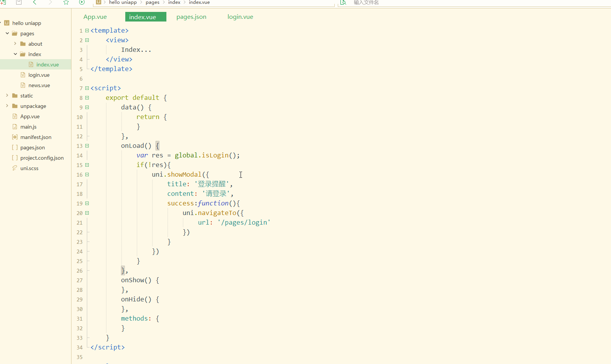This screenshot has height=364, width=611.
Task: Fold the if(!res) block at line 15
Action: coord(87,165)
